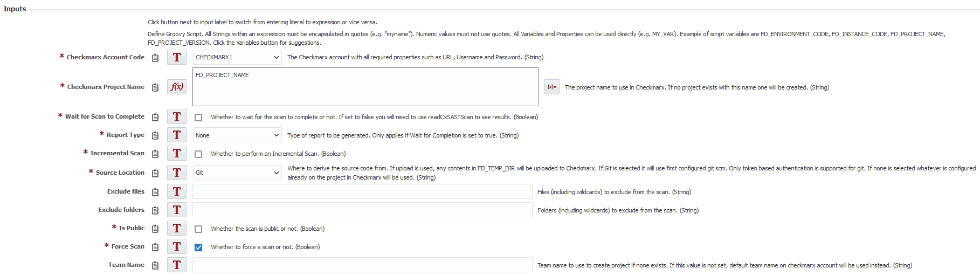
Task: Focus the Exclude folders input field
Action: [362, 210]
